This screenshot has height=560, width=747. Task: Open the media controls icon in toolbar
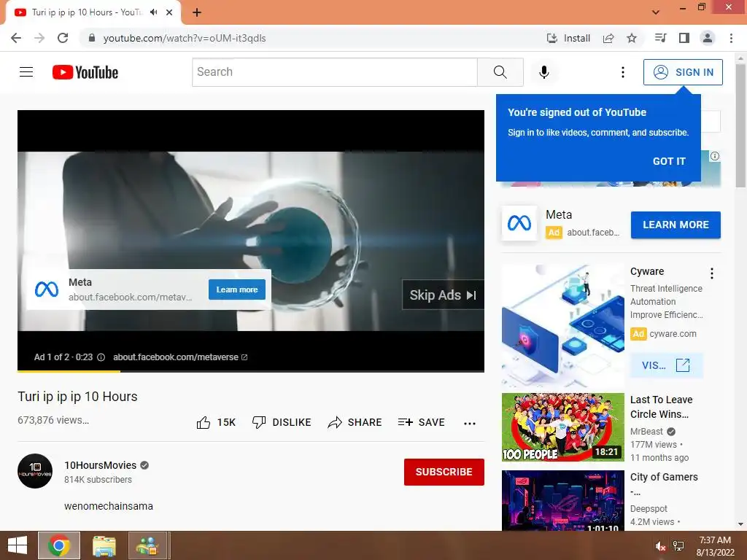click(x=660, y=38)
